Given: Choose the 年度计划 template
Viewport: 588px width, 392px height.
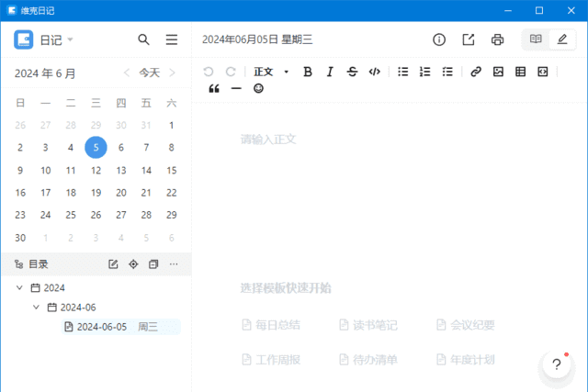Looking at the screenshot, I should pyautogui.click(x=466, y=360).
